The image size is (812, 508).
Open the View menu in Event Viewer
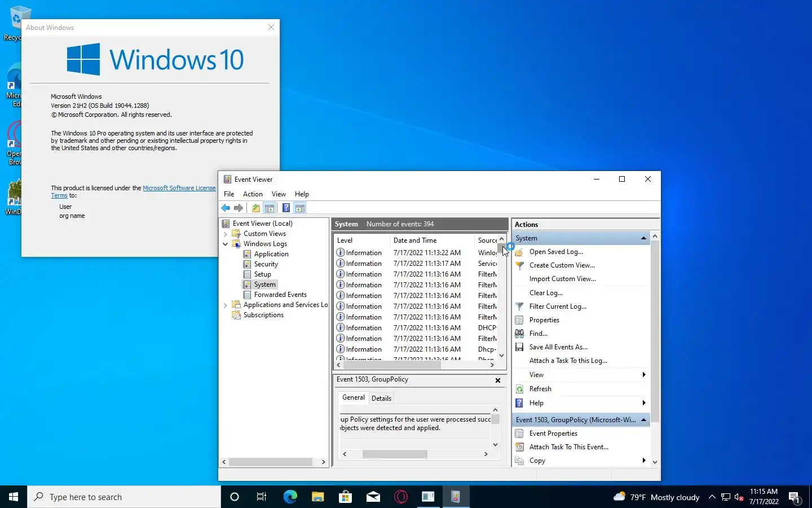(x=279, y=194)
